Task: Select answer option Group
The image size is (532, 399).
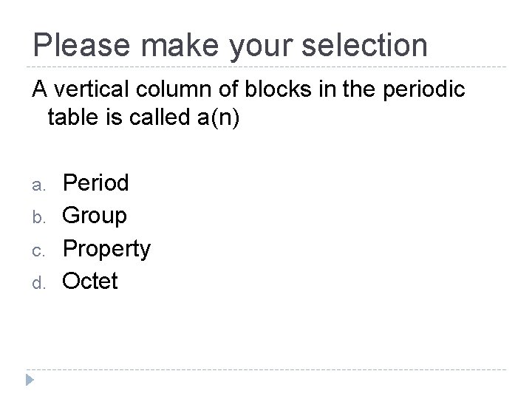Action: coord(95,216)
